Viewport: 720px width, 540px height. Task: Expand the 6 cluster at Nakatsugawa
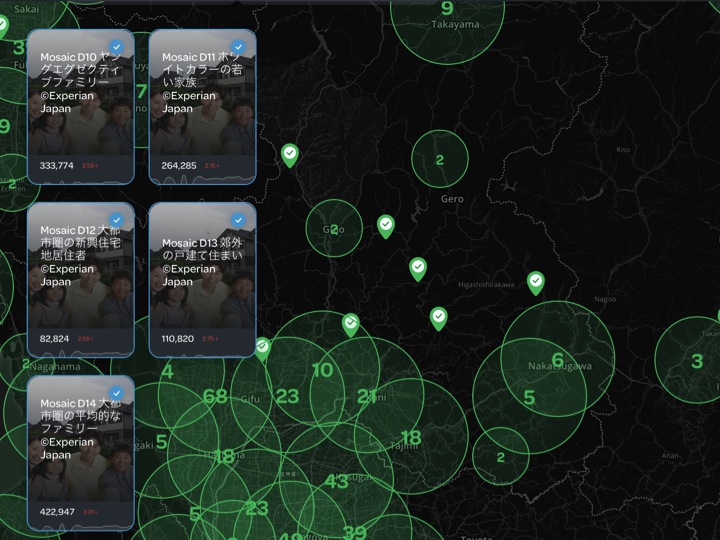click(x=557, y=360)
